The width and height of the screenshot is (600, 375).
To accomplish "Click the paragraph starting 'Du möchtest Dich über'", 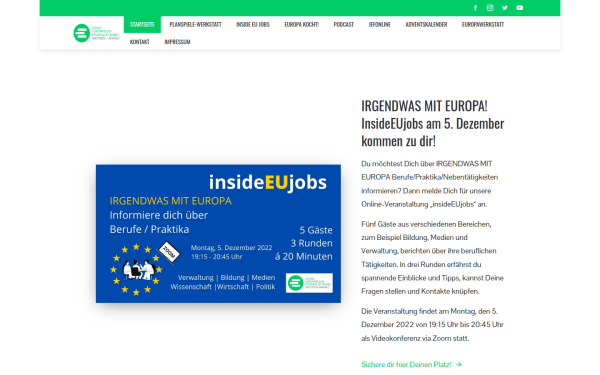I will click(430, 184).
